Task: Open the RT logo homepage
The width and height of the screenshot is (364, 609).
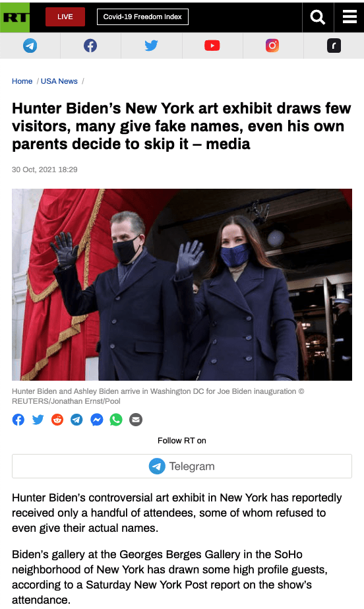Action: 15,17
